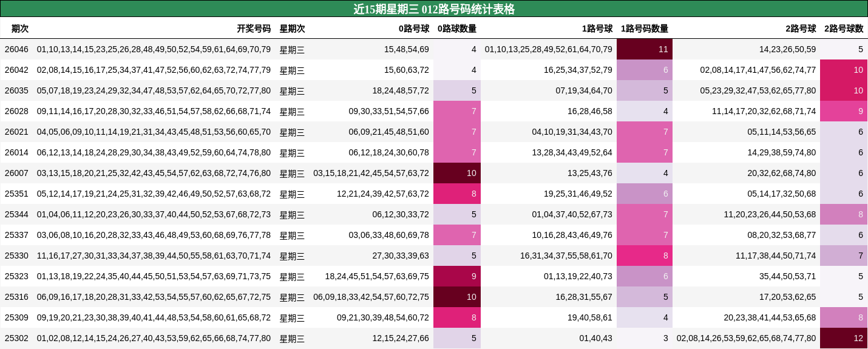
Task: Select draw numbers cell for period 26007
Action: [x=154, y=173]
